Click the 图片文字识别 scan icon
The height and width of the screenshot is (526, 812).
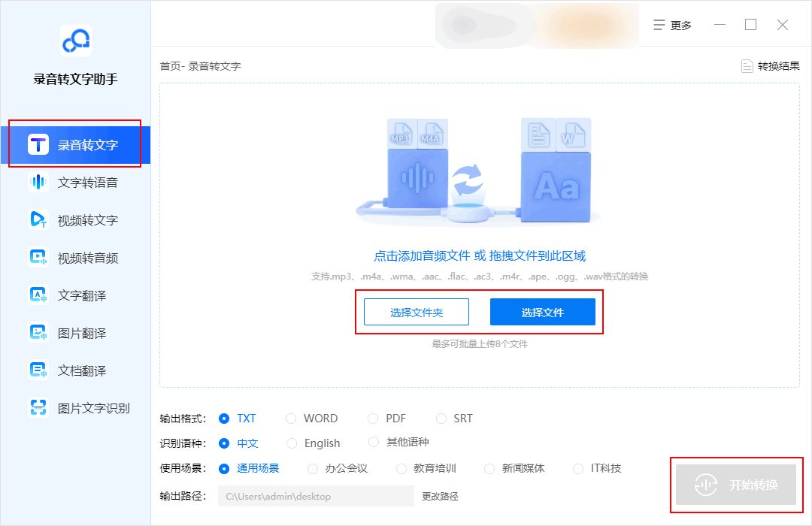tap(38, 408)
